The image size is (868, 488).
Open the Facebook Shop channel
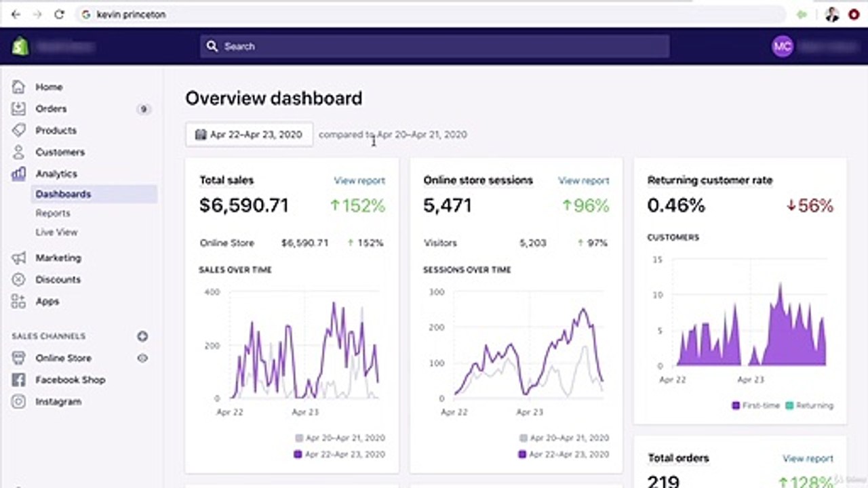70,380
